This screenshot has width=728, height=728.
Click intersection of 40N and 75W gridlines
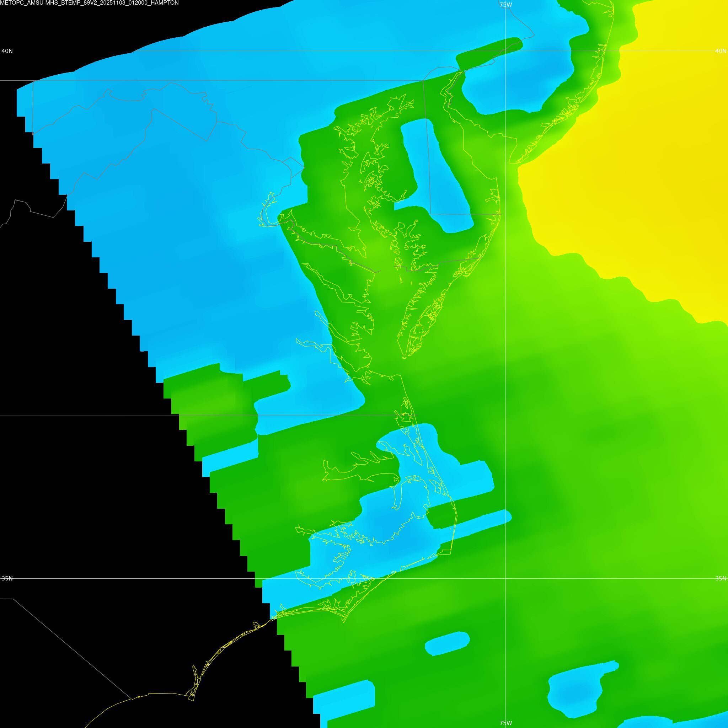pyautogui.click(x=505, y=51)
